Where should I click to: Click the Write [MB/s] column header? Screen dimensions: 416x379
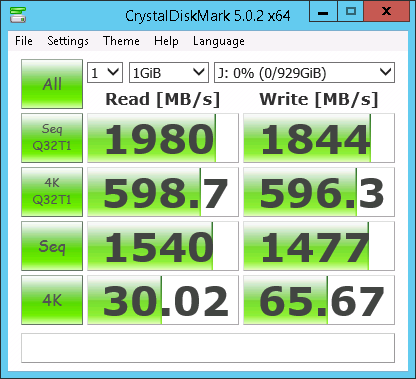point(319,99)
